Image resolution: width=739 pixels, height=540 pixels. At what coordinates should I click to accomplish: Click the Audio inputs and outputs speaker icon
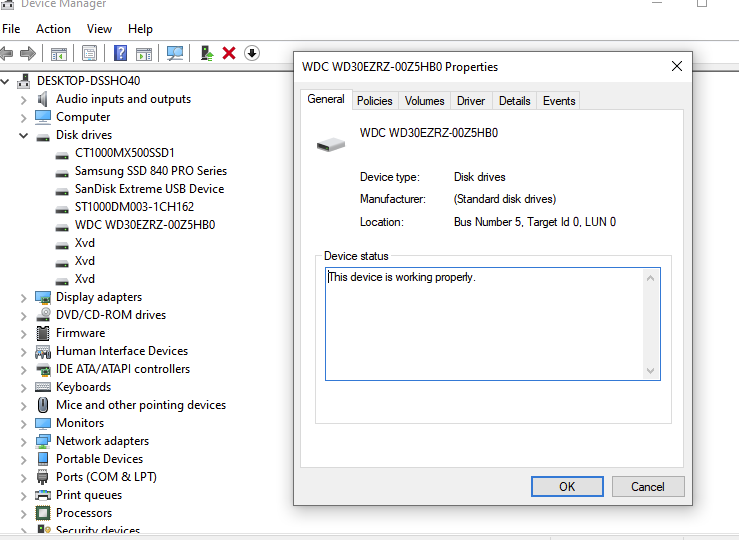tap(43, 99)
